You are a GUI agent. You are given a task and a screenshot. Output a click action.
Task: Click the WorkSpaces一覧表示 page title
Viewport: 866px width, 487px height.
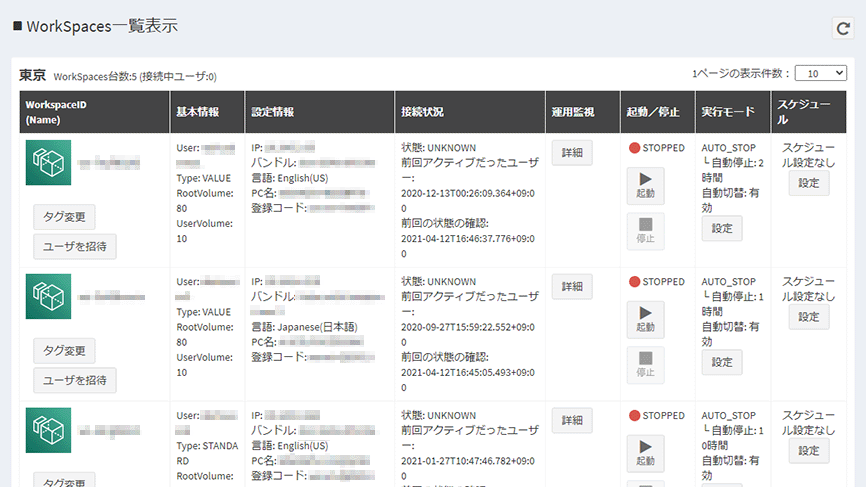tap(102, 26)
